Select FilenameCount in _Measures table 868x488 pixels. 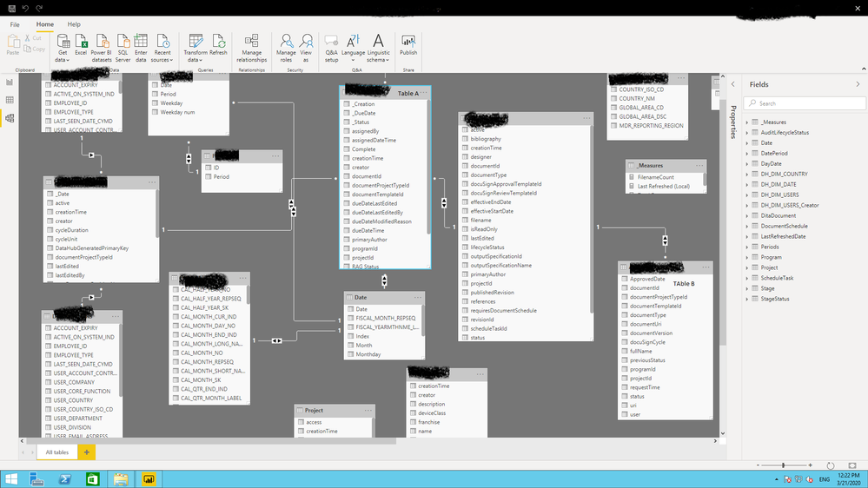tap(655, 178)
